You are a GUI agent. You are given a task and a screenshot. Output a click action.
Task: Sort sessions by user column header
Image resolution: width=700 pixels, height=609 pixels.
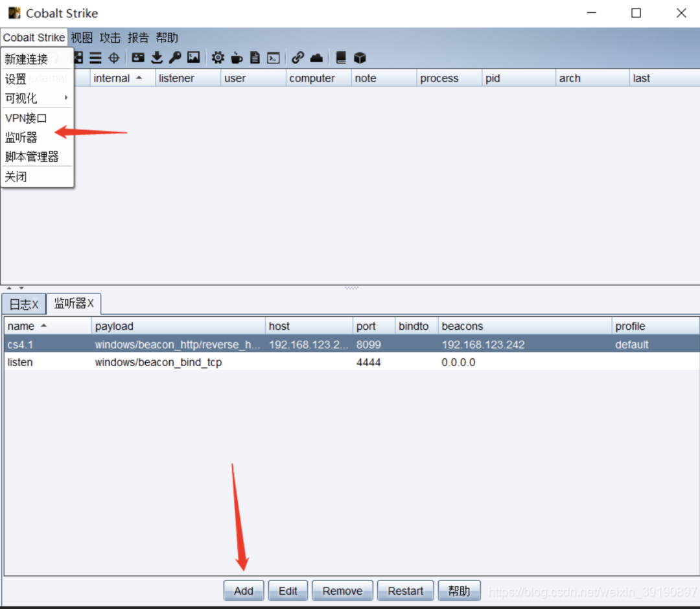pos(253,78)
